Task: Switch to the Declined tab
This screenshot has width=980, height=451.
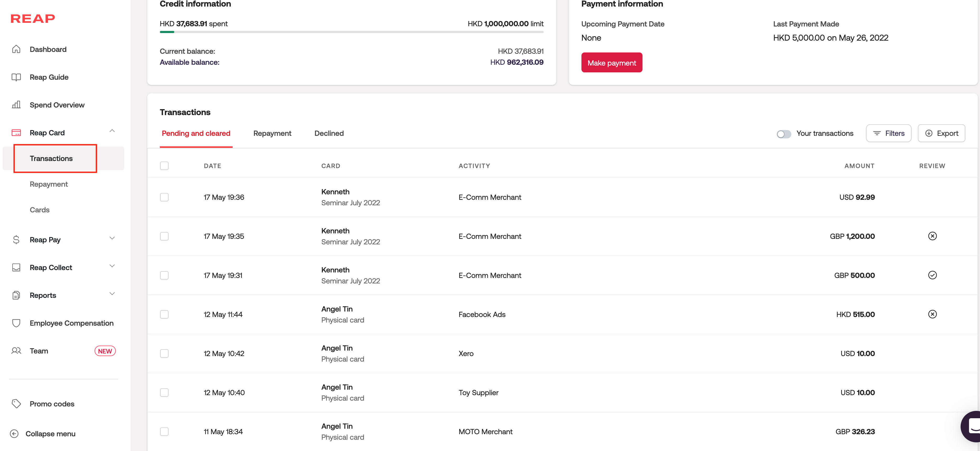Action: pos(329,133)
